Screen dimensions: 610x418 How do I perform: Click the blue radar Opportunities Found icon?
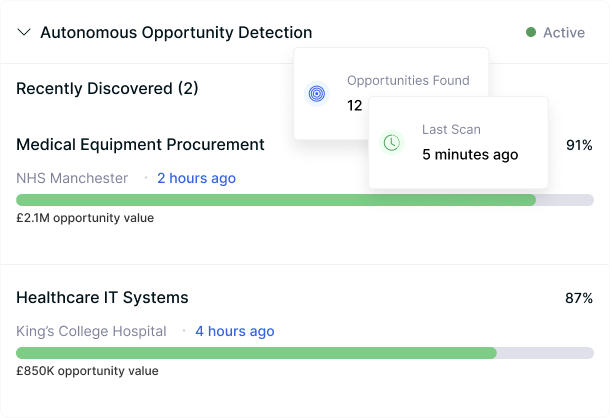(316, 94)
